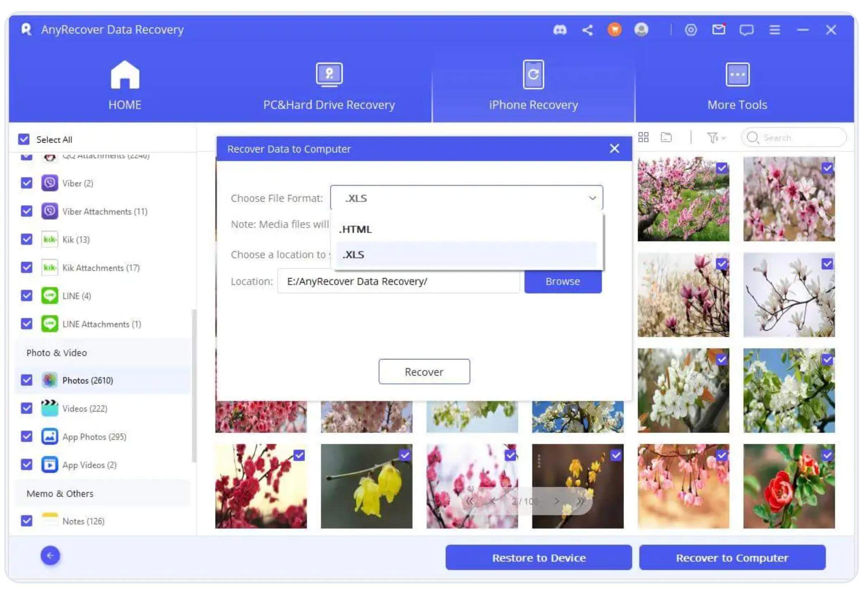The height and width of the screenshot is (590, 868).
Task: Toggle the Select All checkbox
Action: coord(24,139)
